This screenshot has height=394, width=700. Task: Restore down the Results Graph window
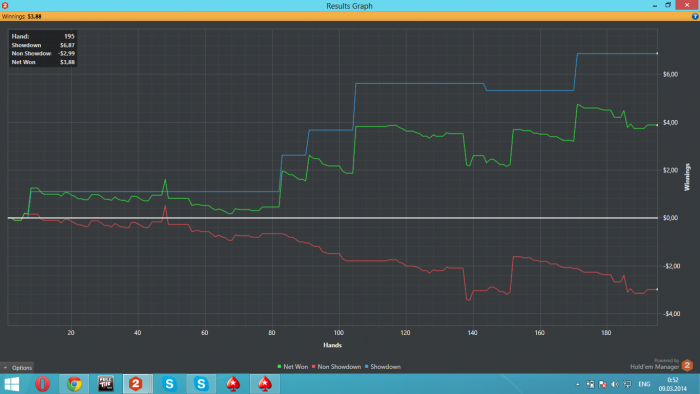click(x=668, y=5)
